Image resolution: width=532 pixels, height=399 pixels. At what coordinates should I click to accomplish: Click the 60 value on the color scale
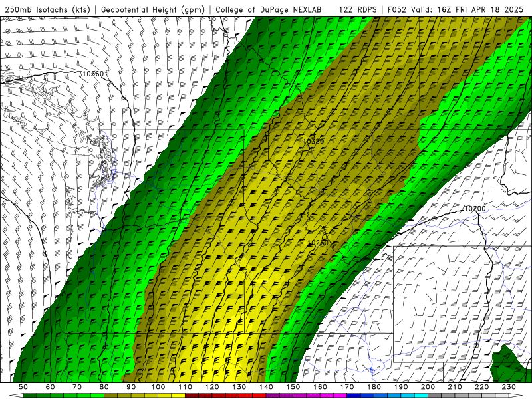click(x=50, y=387)
